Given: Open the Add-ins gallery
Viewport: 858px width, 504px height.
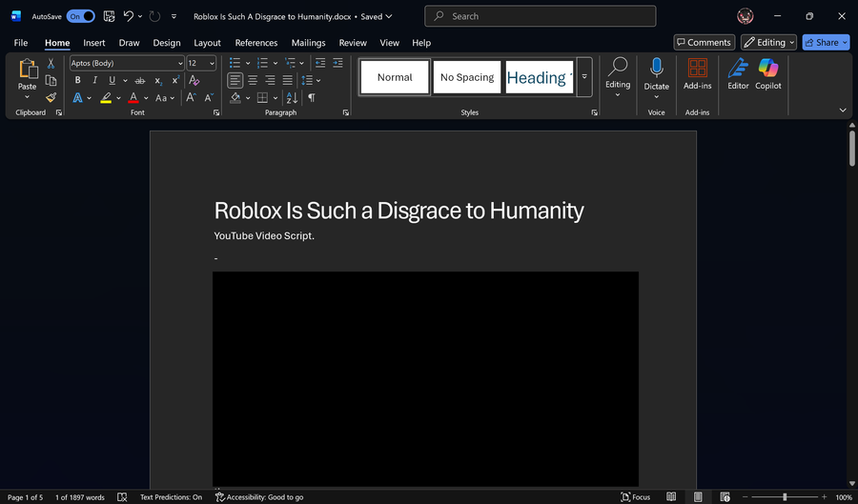Looking at the screenshot, I should coord(697,74).
